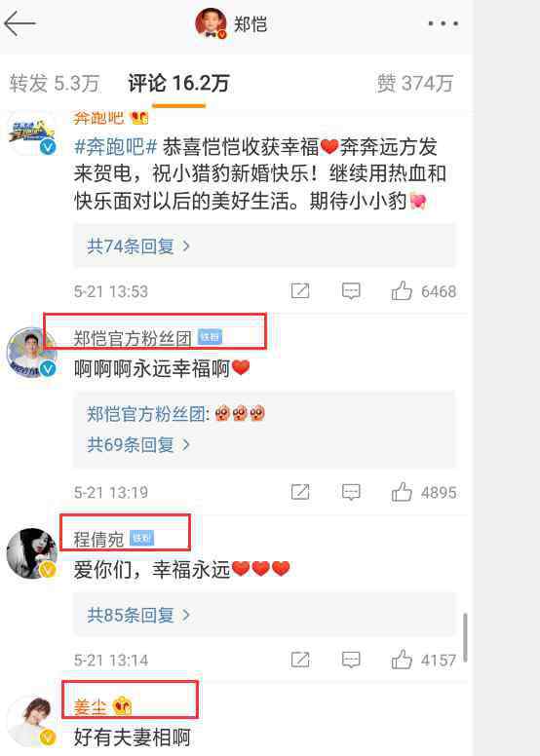Expand 共85条回复 replies
The height and width of the screenshot is (756, 540).
[x=138, y=615]
